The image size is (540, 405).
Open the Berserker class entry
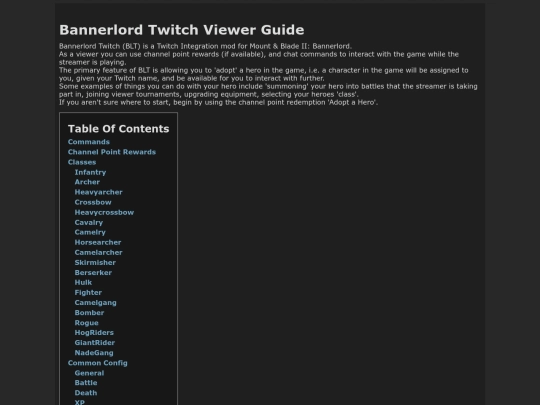tap(93, 272)
